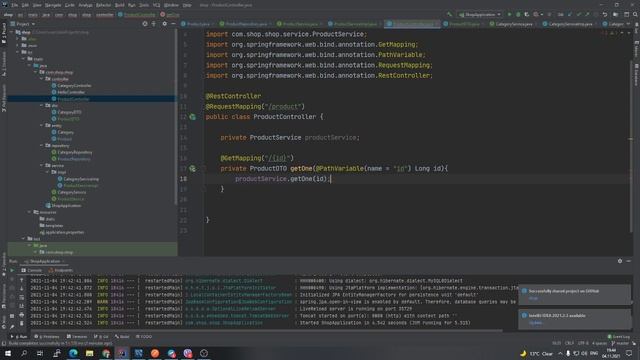640x360 pixels.
Task: Click the Update link in IDE notification
Action: [x=536, y=323]
